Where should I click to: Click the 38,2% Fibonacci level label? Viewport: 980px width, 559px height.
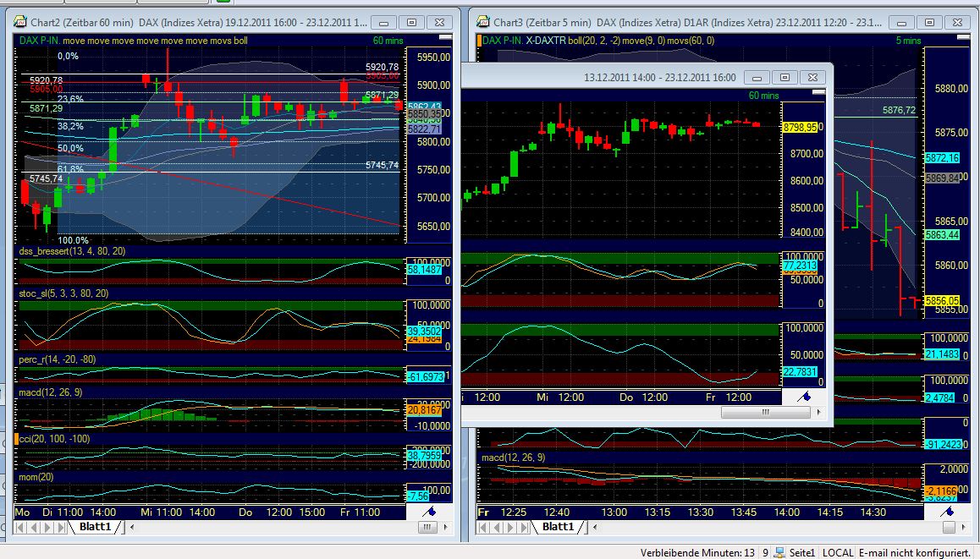[x=70, y=126]
